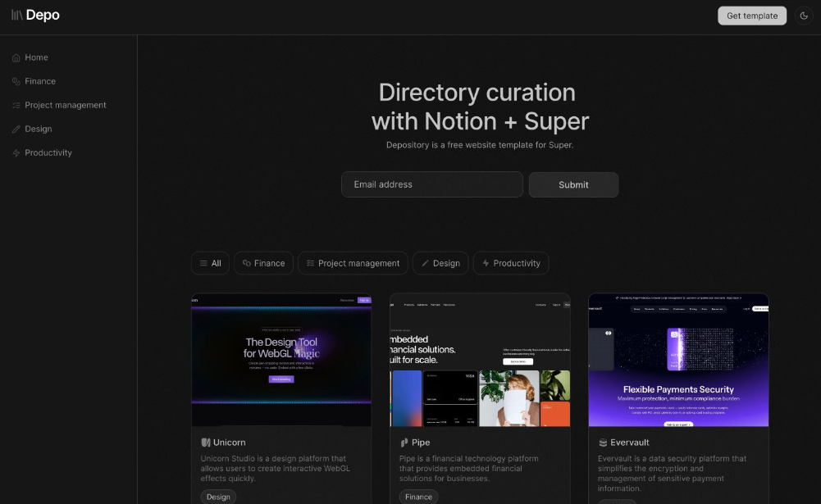Click the Evervault logo icon on card
Screen dimensions: 821x504
603,443
